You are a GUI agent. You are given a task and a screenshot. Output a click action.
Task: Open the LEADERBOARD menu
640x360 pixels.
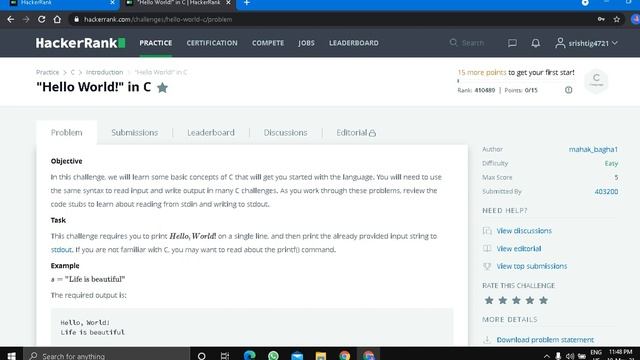pyautogui.click(x=354, y=43)
